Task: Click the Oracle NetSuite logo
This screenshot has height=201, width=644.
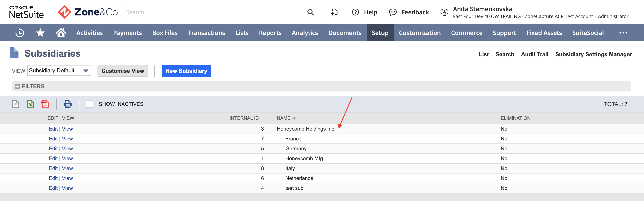Action: click(26, 12)
